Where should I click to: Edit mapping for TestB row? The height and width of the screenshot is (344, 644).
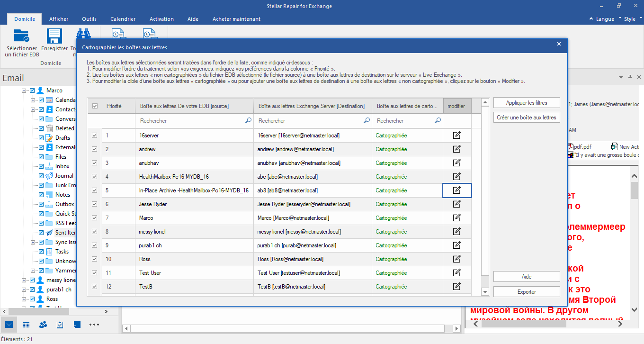457,287
